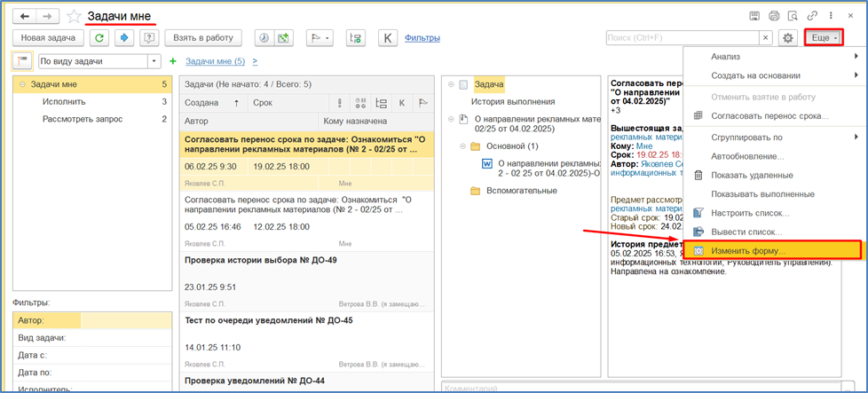
Task: Click the exclamation mark column header
Action: [340, 102]
